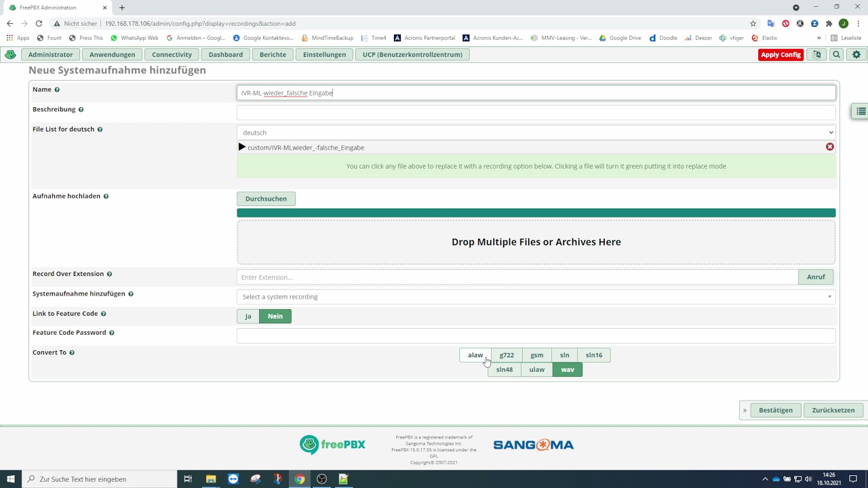
Task: Collapse the action bar with double-arrow icon
Action: tap(745, 410)
